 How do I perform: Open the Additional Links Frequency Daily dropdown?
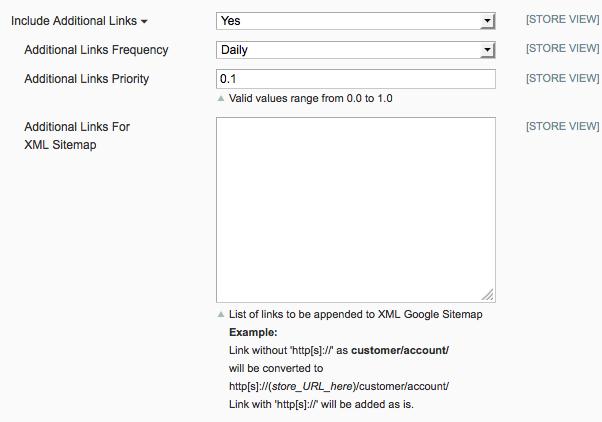pos(356,49)
